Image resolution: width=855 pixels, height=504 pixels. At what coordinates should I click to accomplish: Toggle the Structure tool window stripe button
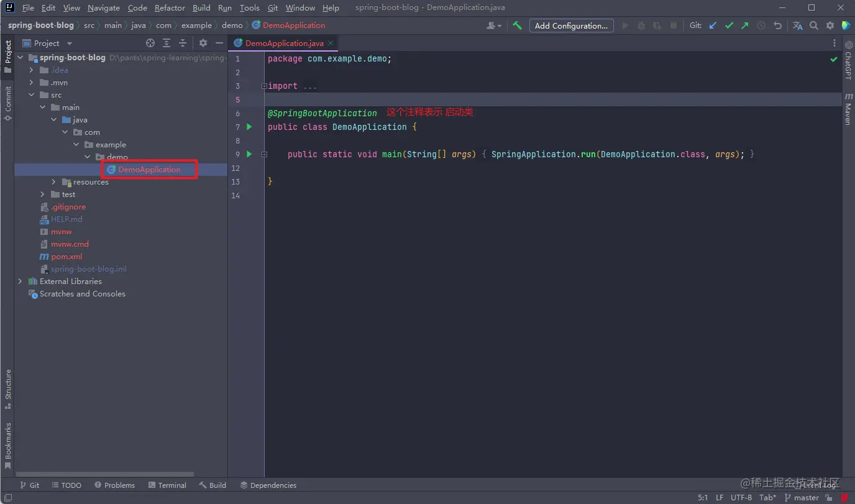click(x=7, y=389)
